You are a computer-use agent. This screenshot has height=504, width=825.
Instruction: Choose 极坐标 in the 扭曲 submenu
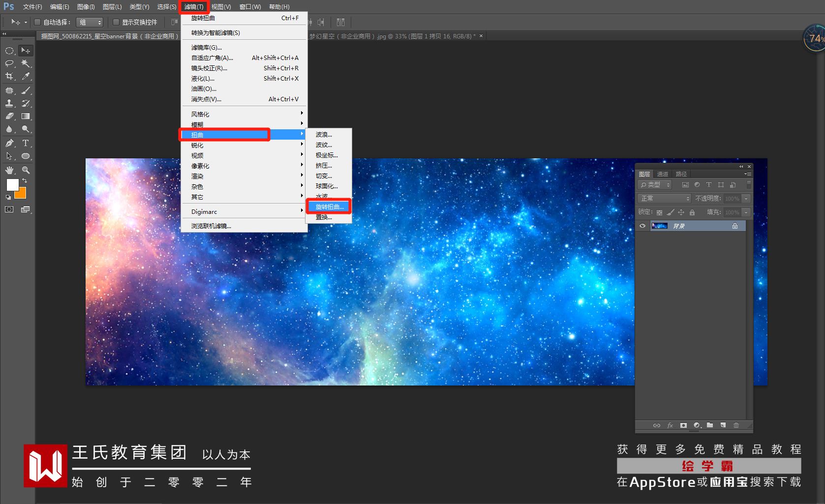click(x=329, y=155)
